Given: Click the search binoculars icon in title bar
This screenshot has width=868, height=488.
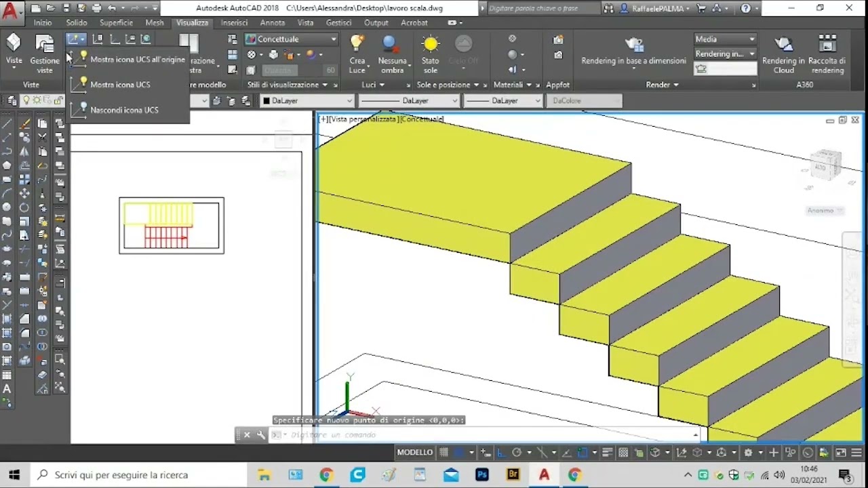Looking at the screenshot, I should coord(608,8).
